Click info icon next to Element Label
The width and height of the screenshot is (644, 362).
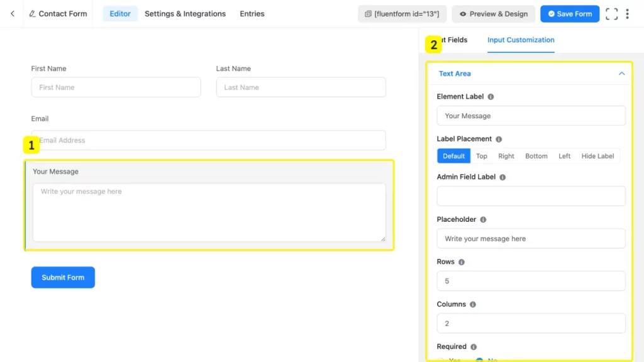(x=491, y=97)
